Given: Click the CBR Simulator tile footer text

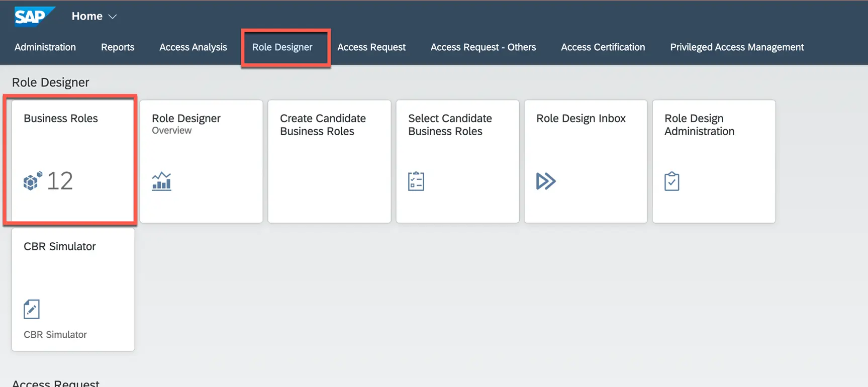Looking at the screenshot, I should (55, 335).
